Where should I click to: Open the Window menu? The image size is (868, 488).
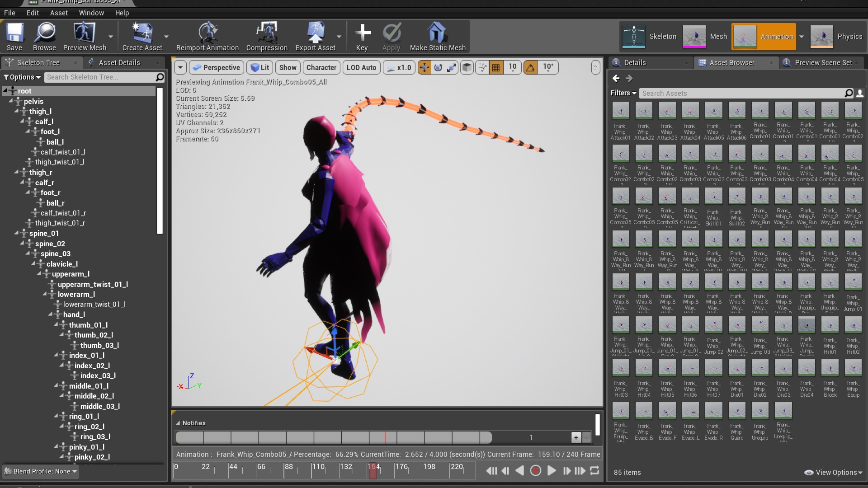pyautogui.click(x=91, y=13)
